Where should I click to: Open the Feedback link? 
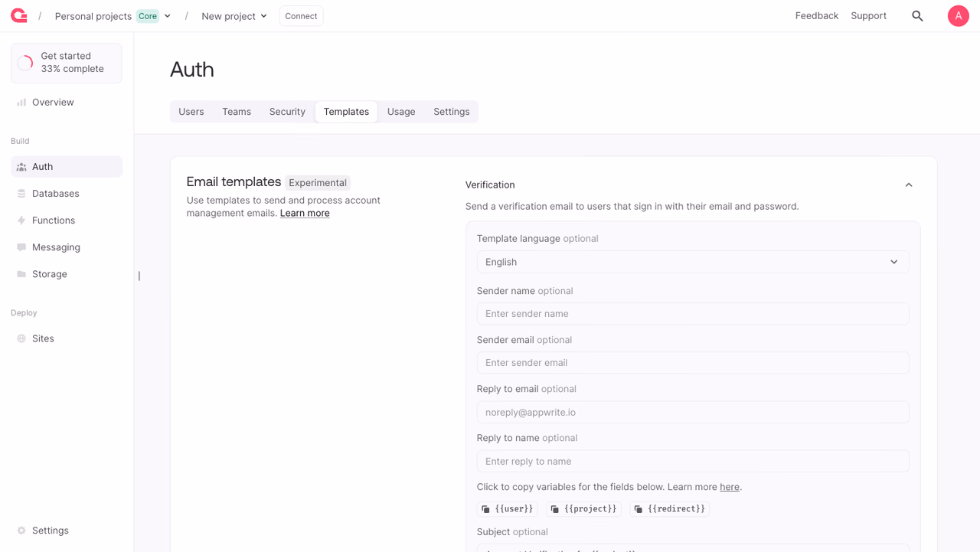pos(817,15)
